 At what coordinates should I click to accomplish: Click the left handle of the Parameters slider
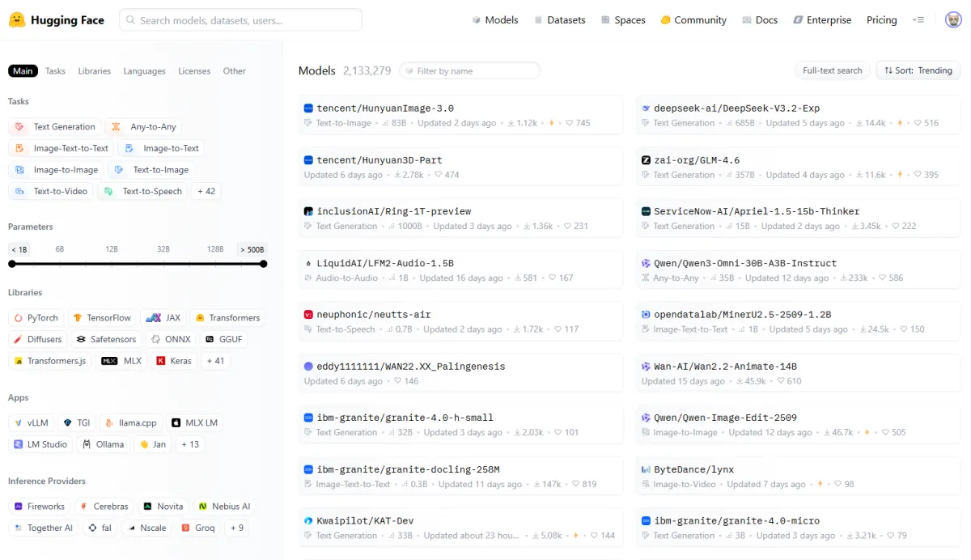click(x=12, y=264)
